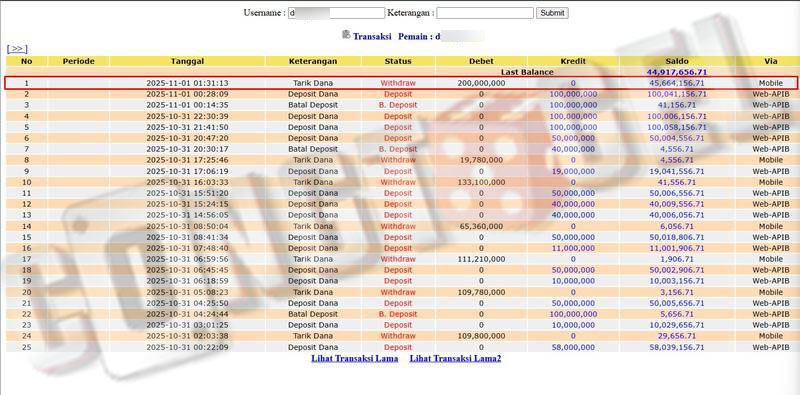Click the Keterangan column header
Viewport: 800px width, 395px height.
(313, 61)
